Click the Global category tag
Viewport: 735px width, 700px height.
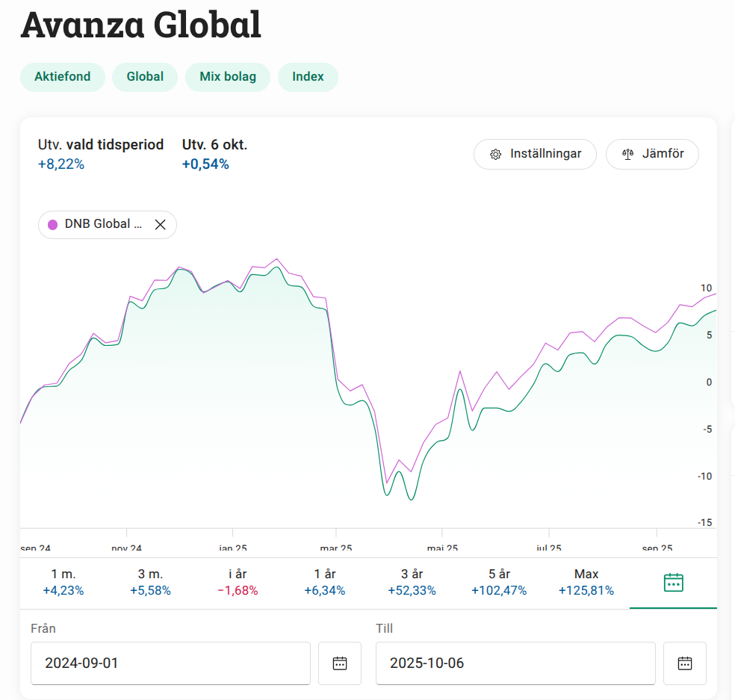tap(145, 77)
